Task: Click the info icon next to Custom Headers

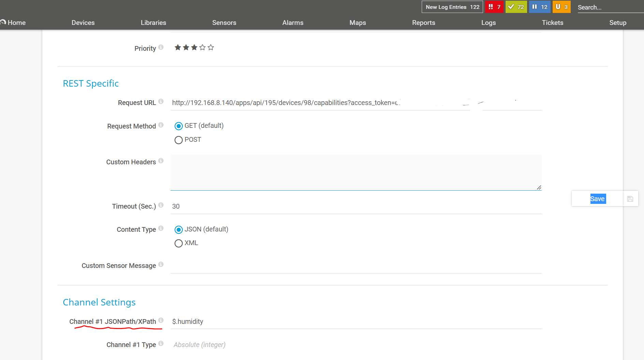Action: click(161, 161)
